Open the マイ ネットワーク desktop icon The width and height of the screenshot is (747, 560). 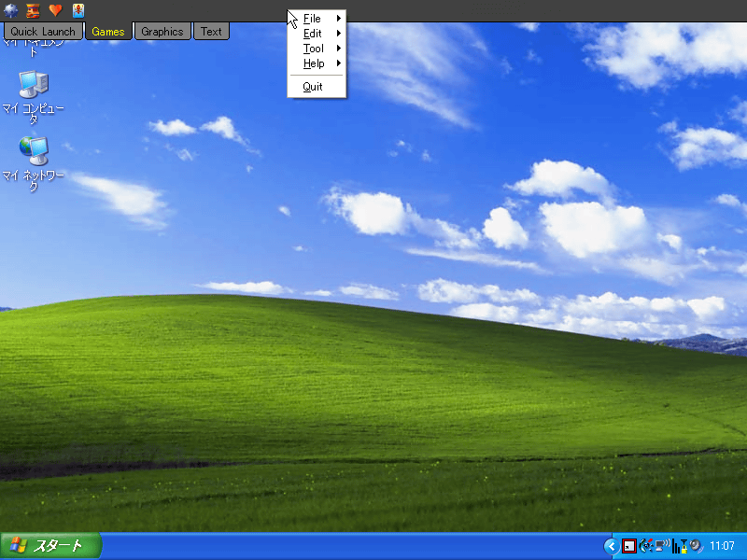pos(34,164)
